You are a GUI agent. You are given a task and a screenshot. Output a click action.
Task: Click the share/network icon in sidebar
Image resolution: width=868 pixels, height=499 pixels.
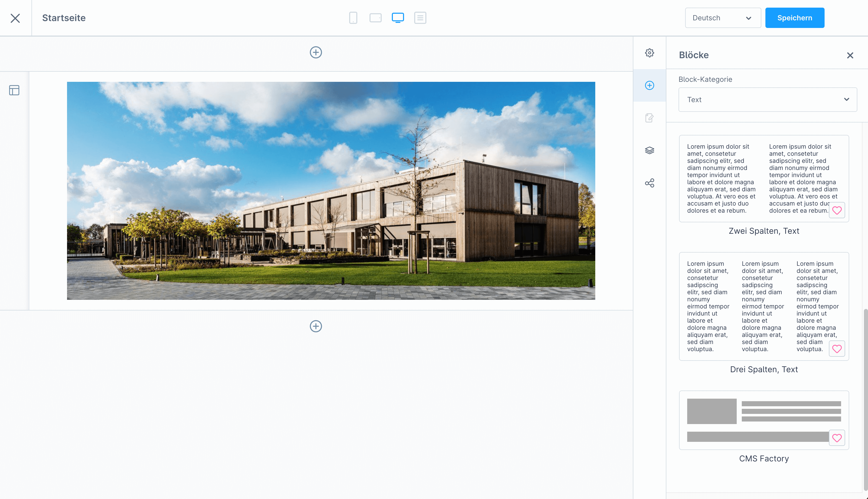[x=649, y=183]
